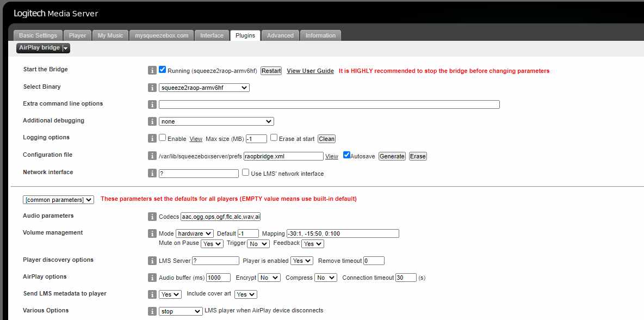The image size is (644, 320).
Task: Open the Information tab
Action: pos(320,35)
